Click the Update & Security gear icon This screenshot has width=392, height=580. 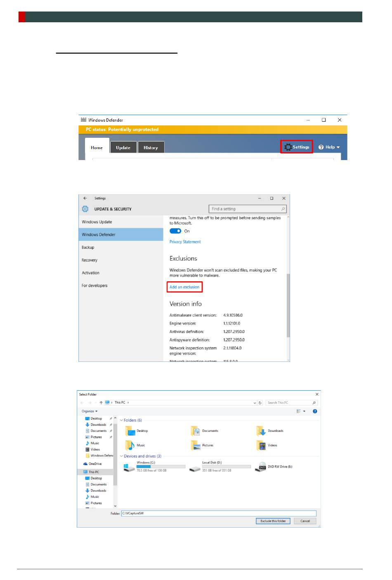(x=85, y=209)
